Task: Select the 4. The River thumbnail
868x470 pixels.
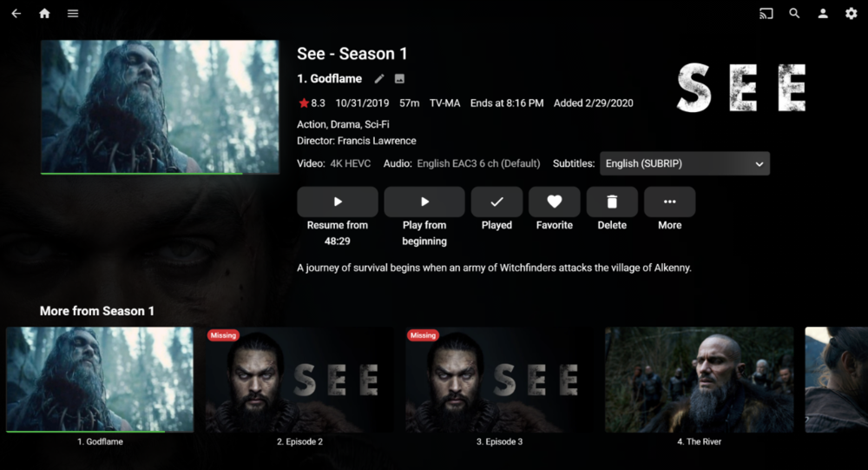Action: [x=699, y=380]
